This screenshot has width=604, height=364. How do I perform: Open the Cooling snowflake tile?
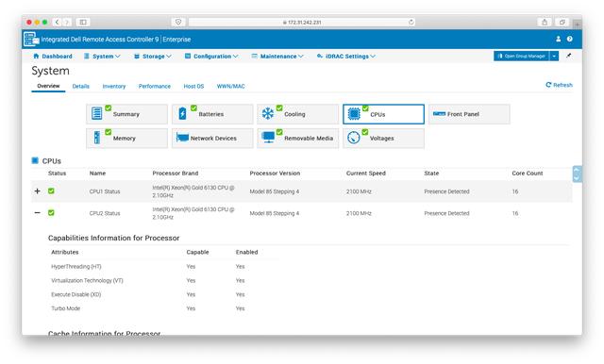[298, 114]
